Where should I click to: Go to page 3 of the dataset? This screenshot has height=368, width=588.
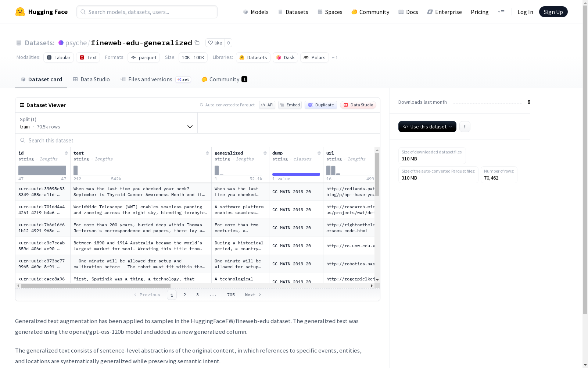(197, 295)
